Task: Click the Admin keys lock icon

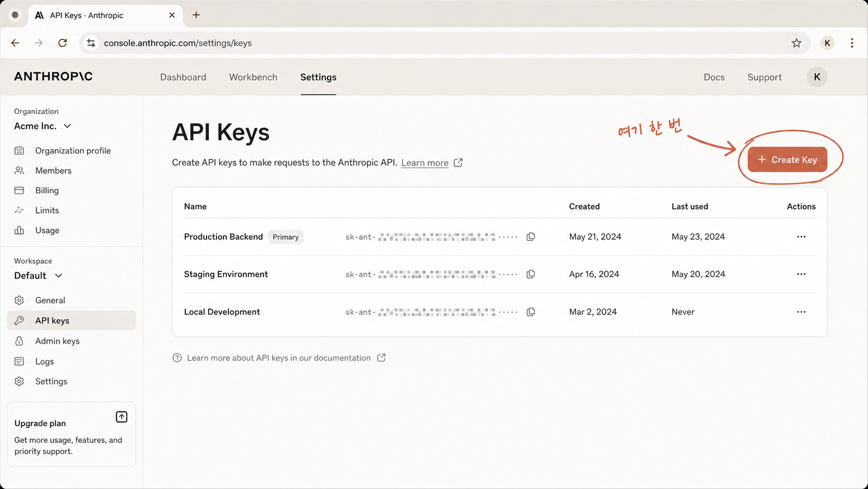Action: (x=19, y=341)
